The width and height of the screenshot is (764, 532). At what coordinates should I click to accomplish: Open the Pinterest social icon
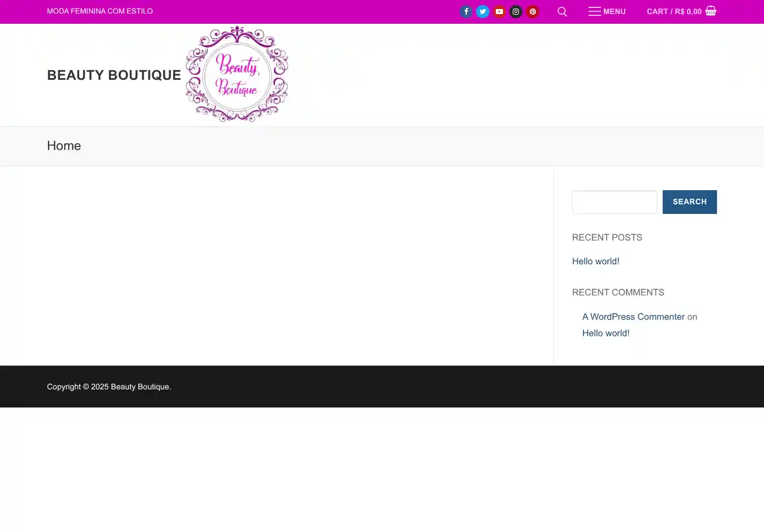533,11
